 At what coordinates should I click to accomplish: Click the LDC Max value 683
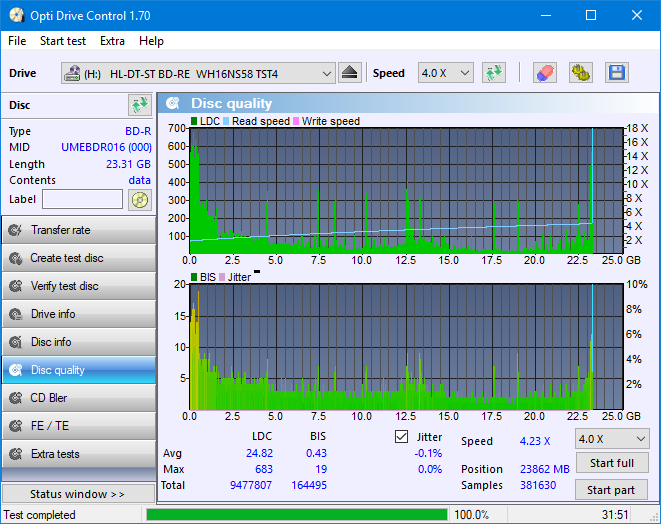[x=264, y=469]
